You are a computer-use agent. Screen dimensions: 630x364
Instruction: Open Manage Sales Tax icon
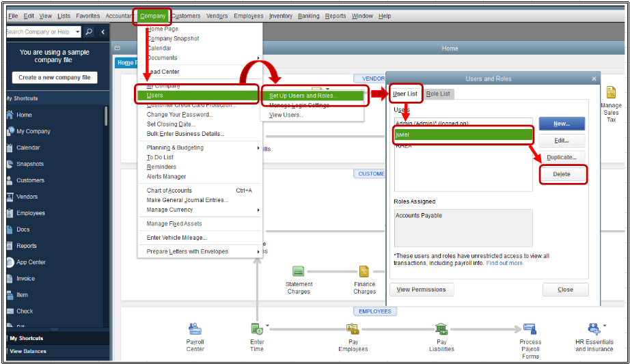(611, 92)
